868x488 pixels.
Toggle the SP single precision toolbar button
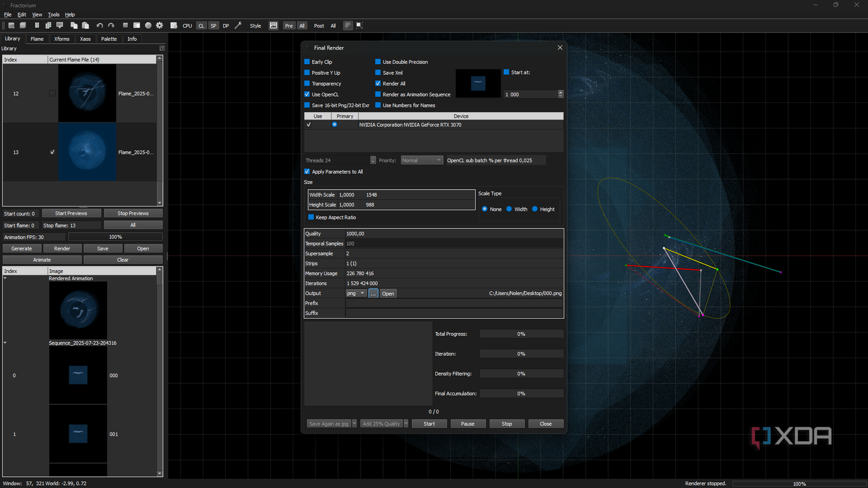(214, 25)
